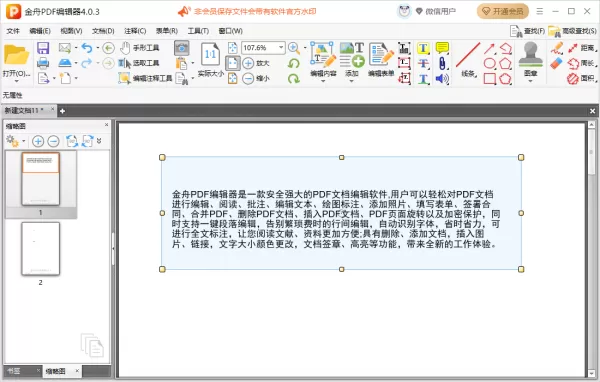The image size is (600, 382).
Task: Rotate clockwise with lower green arrow
Action: pos(293,78)
